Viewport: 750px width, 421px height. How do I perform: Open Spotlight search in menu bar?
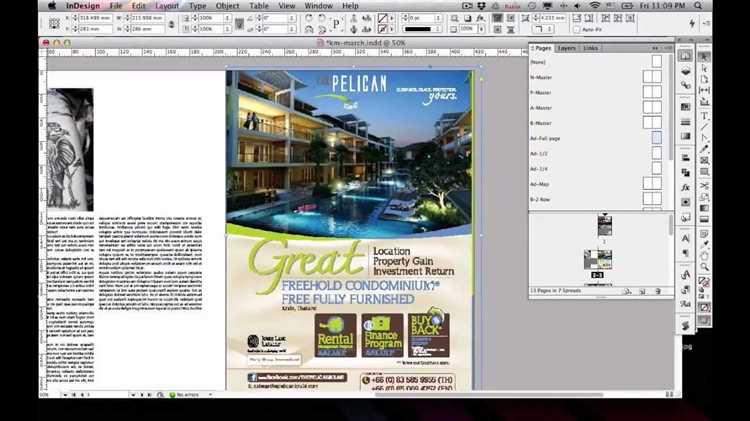[x=698, y=6]
